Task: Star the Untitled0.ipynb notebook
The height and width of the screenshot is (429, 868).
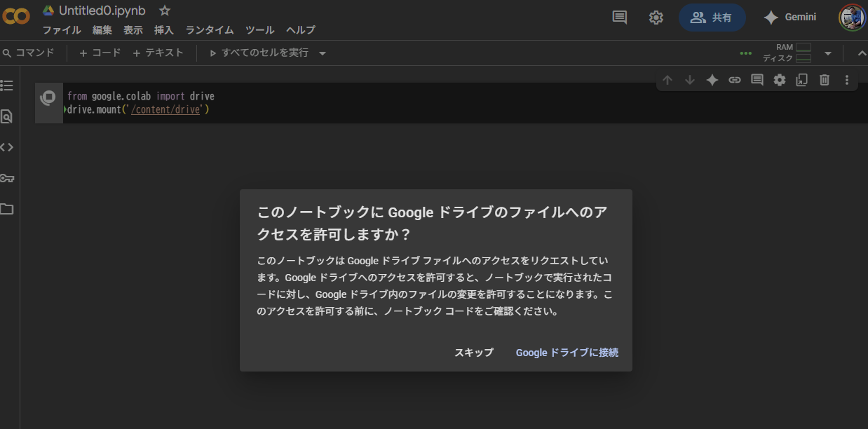Action: (x=165, y=11)
